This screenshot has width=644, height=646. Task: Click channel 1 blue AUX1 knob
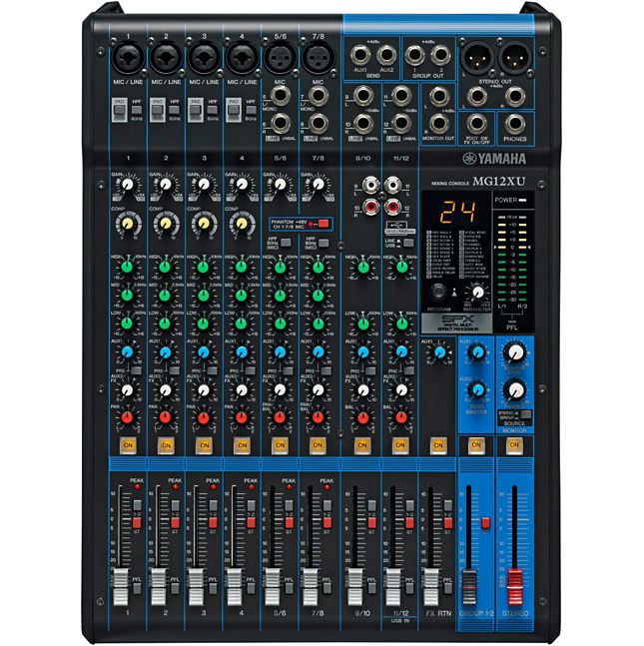[128, 352]
